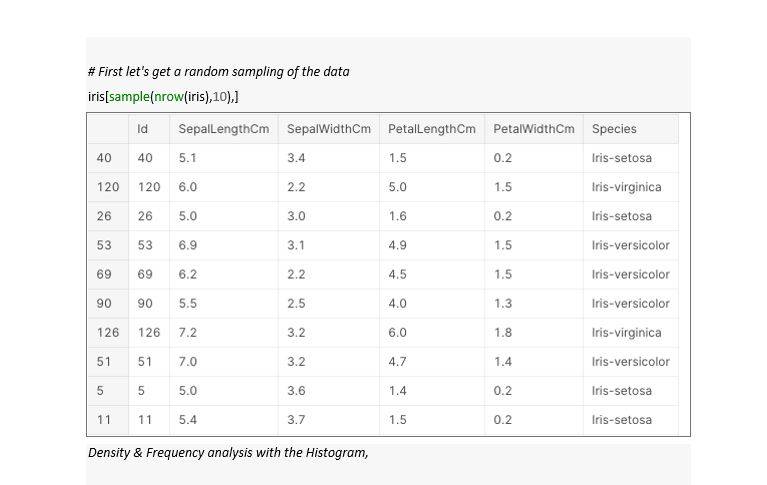This screenshot has height=485, width=767.
Task: Select the Iris-setosa cell in row 40
Action: [x=631, y=158]
